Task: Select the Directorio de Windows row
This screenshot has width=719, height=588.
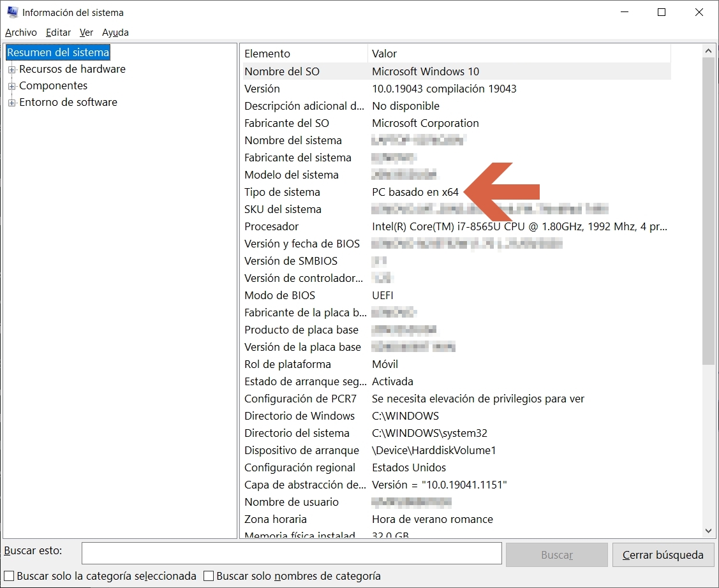Action: pos(457,416)
